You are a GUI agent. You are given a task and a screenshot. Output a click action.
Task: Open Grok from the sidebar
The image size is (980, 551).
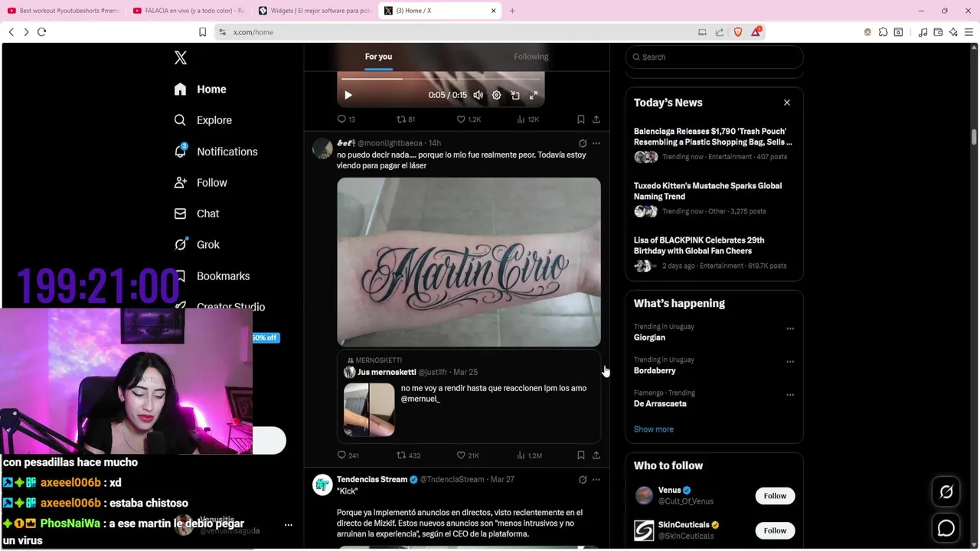(197, 245)
